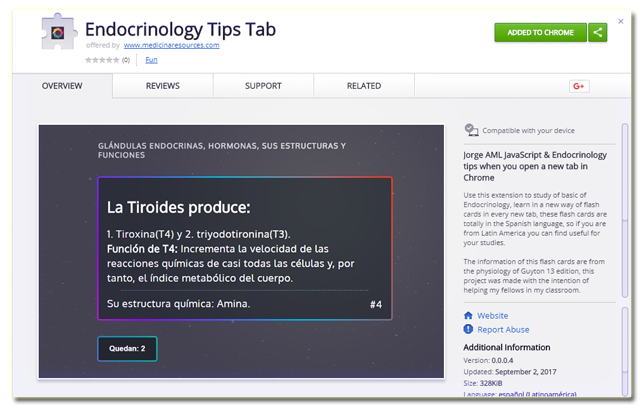Close the extension details dialog
The height and width of the screenshot is (409, 640).
click(620, 21)
